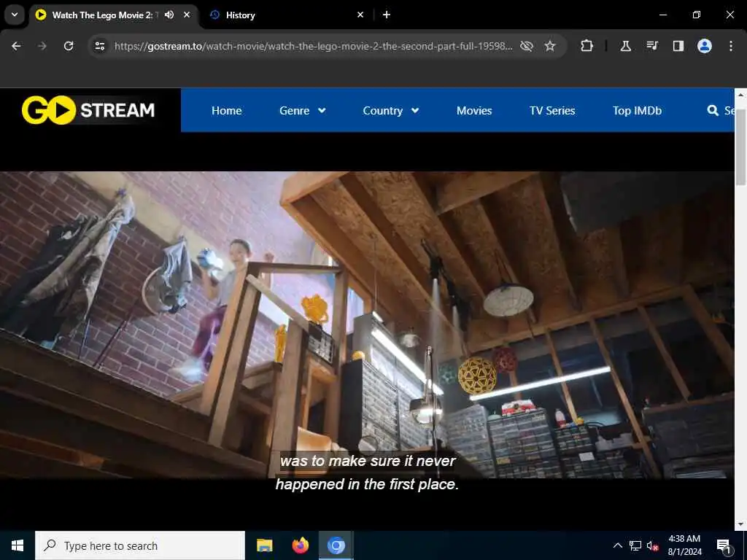This screenshot has width=747, height=560.
Task: Open Chrome three-dot menu
Action: tap(730, 46)
